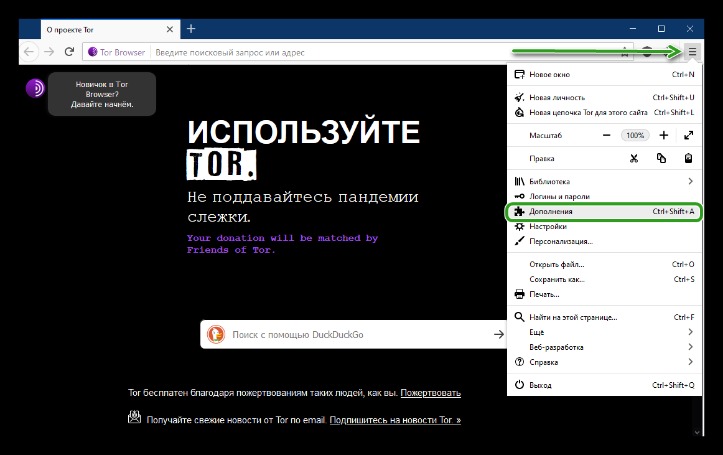Click 'Печать...' print menu item
The height and width of the screenshot is (455, 723).
tap(604, 294)
